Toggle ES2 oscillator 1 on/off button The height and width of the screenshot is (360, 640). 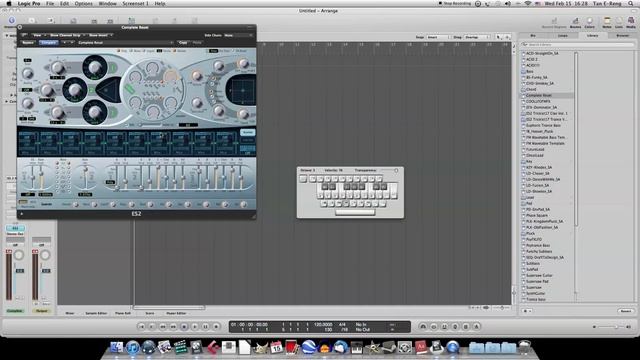112,67
